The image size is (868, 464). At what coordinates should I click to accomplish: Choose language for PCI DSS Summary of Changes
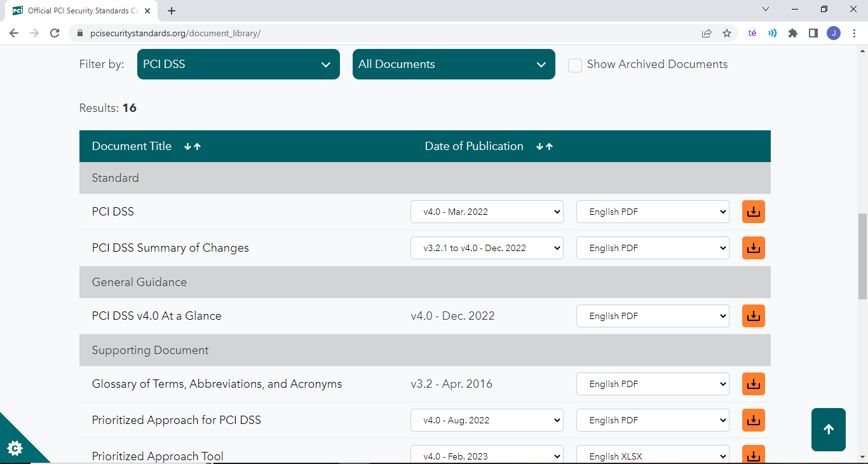(653, 248)
